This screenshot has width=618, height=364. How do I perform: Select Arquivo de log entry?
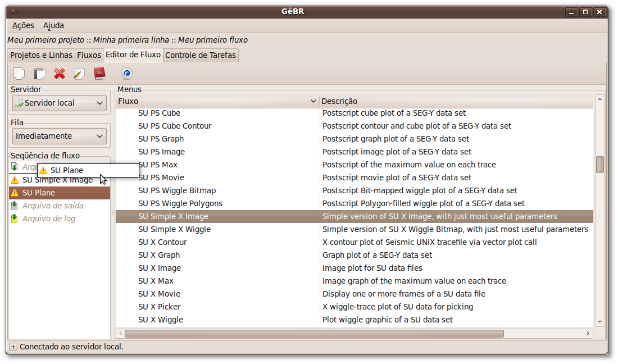[x=60, y=219]
